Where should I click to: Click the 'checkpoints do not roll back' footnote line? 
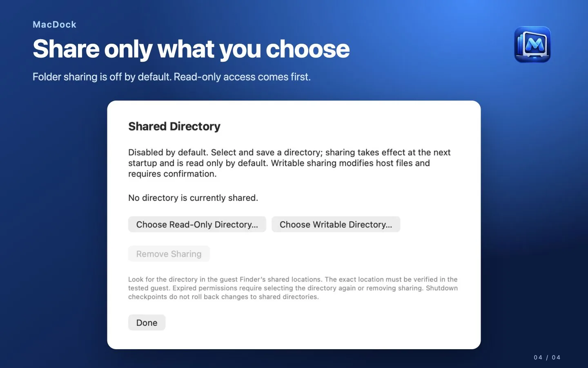tap(223, 297)
